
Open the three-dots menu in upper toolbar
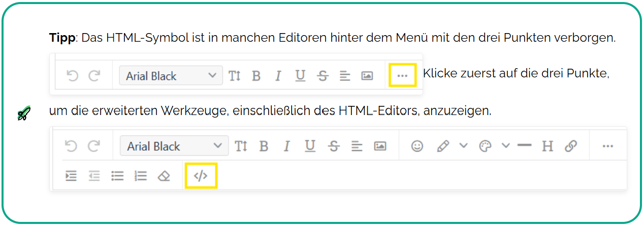(402, 75)
